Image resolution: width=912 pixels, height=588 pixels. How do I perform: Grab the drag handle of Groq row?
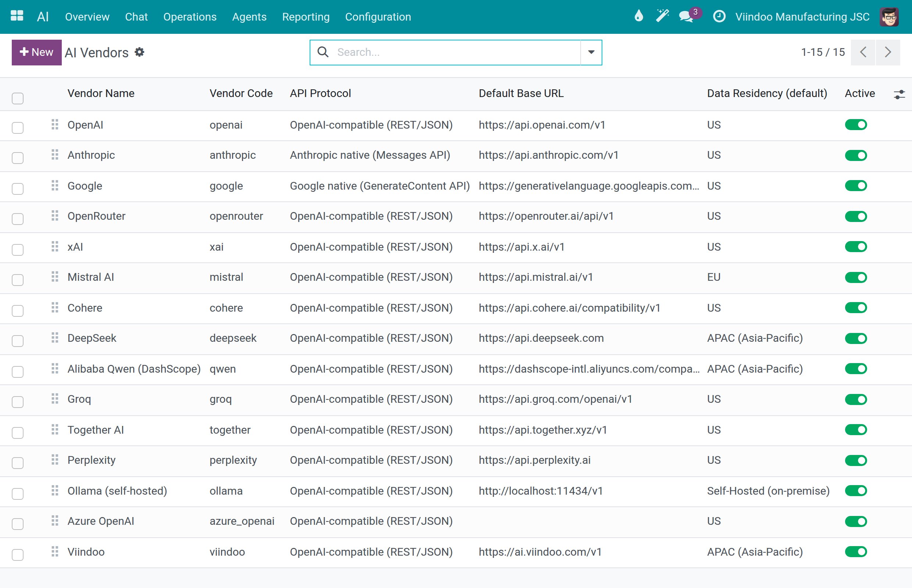pyautogui.click(x=55, y=399)
